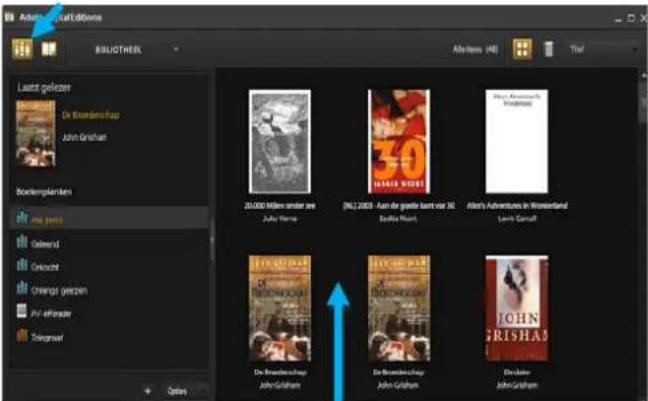Click the title "Alice's Adventures in Wonderland"
The width and height of the screenshot is (648, 401).
pyautogui.click(x=517, y=205)
